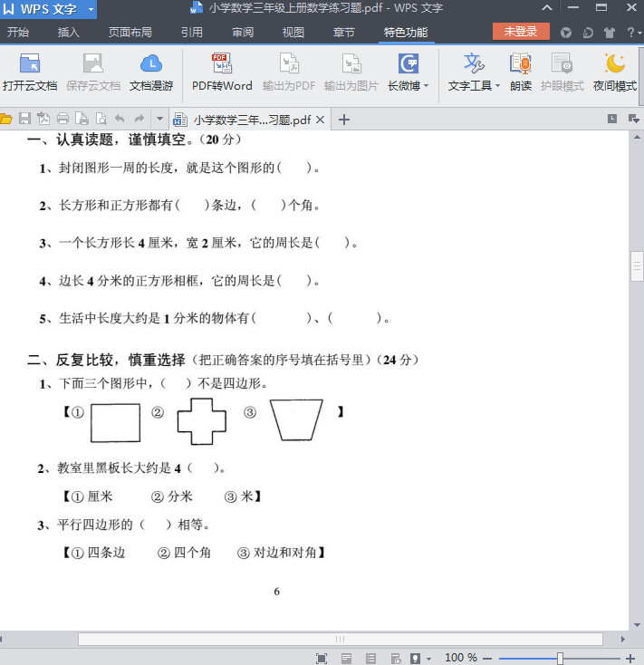This screenshot has height=665, width=644.
Task: Open the WPS 文字 application menu dropdown
Action: 91,9
